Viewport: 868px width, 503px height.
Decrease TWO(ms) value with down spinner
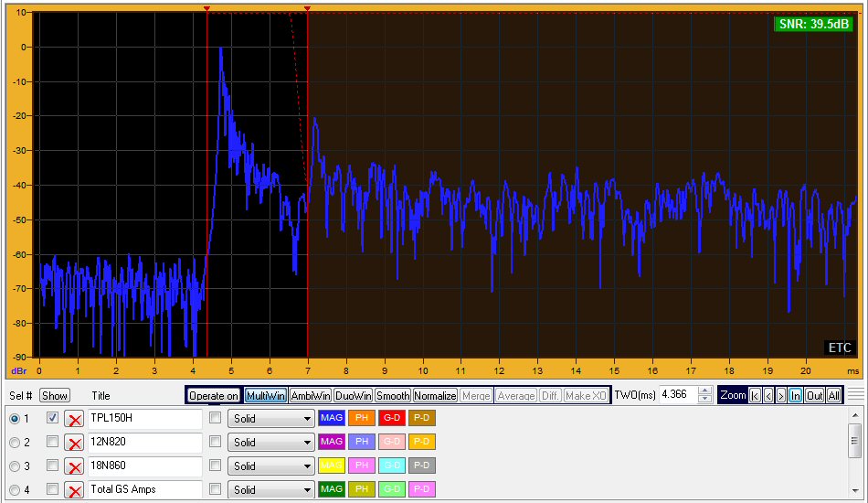[x=704, y=399]
